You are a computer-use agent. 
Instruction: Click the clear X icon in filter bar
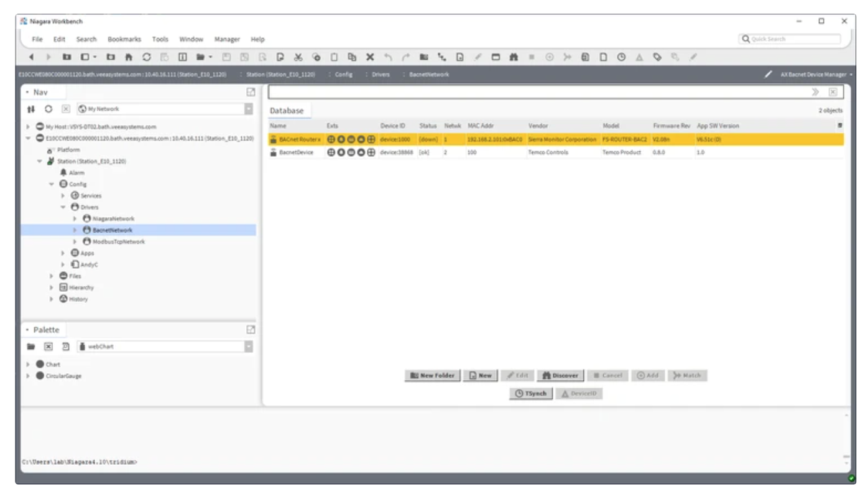click(x=832, y=93)
